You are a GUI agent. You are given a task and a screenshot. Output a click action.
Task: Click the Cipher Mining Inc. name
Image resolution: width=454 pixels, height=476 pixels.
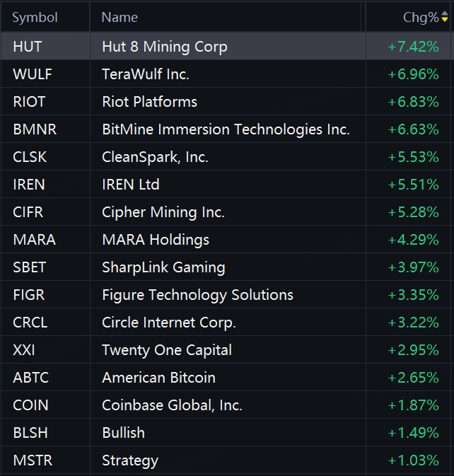click(163, 212)
